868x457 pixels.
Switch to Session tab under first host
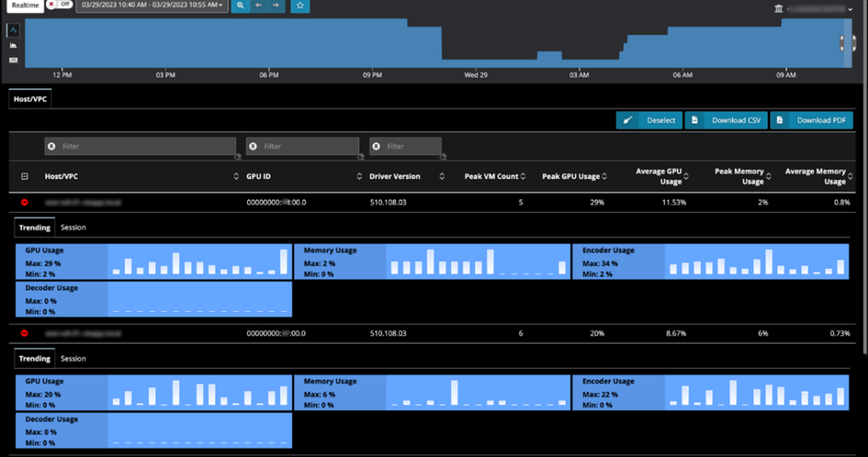73,227
